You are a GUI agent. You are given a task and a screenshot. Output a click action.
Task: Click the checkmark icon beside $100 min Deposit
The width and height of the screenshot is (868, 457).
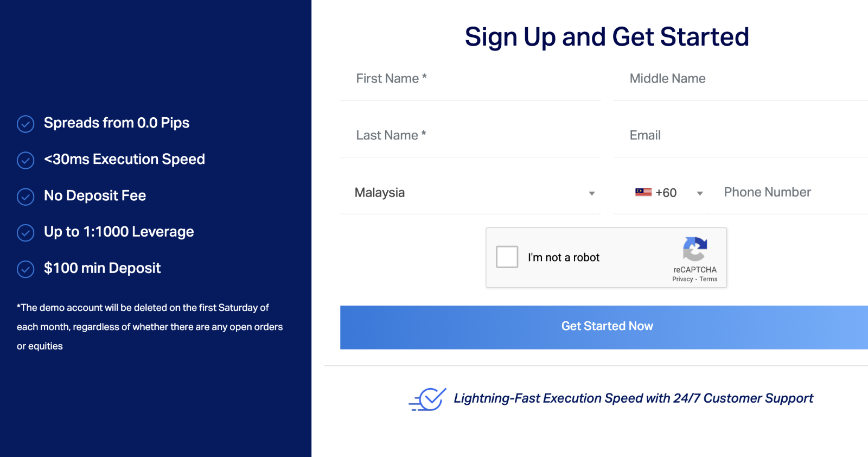point(25,269)
